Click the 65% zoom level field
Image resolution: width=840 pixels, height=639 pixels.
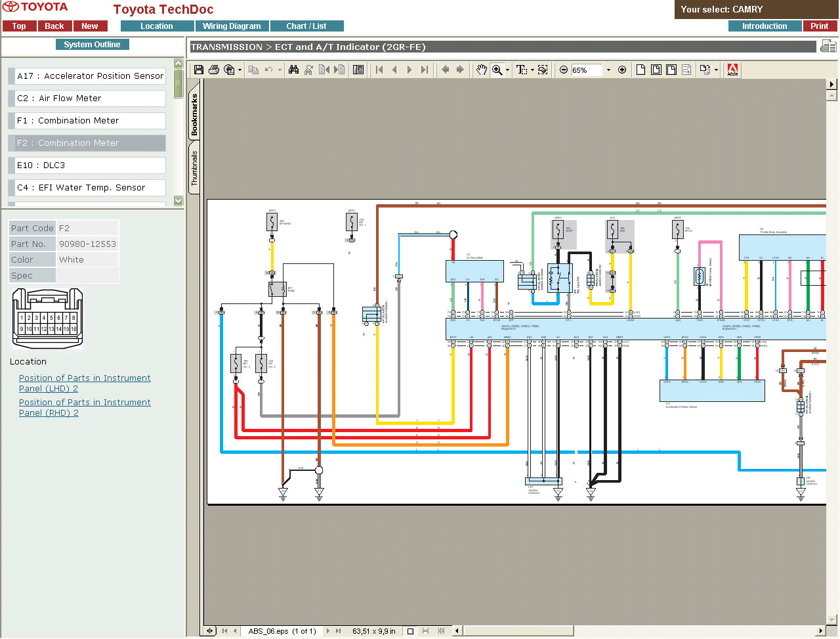pos(587,70)
